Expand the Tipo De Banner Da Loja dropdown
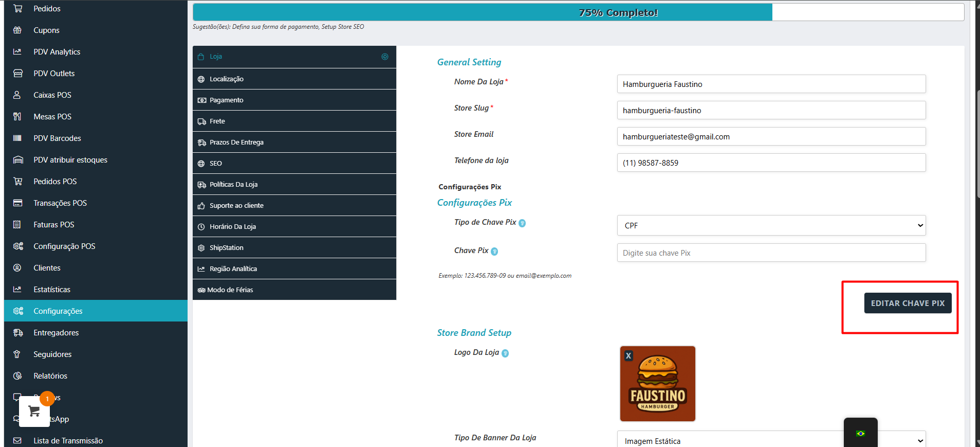The height and width of the screenshot is (447, 980). [x=771, y=441]
